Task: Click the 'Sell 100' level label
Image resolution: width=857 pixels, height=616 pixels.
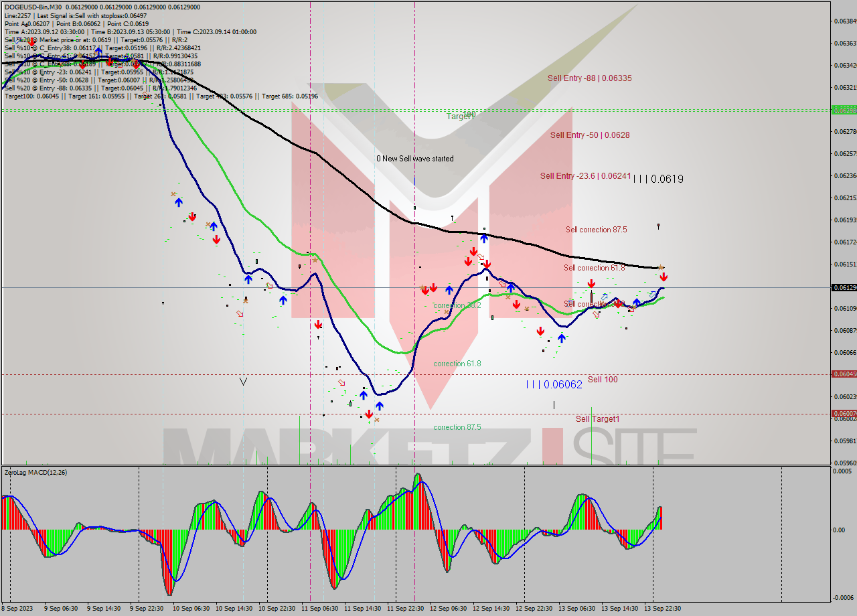Action: click(603, 380)
